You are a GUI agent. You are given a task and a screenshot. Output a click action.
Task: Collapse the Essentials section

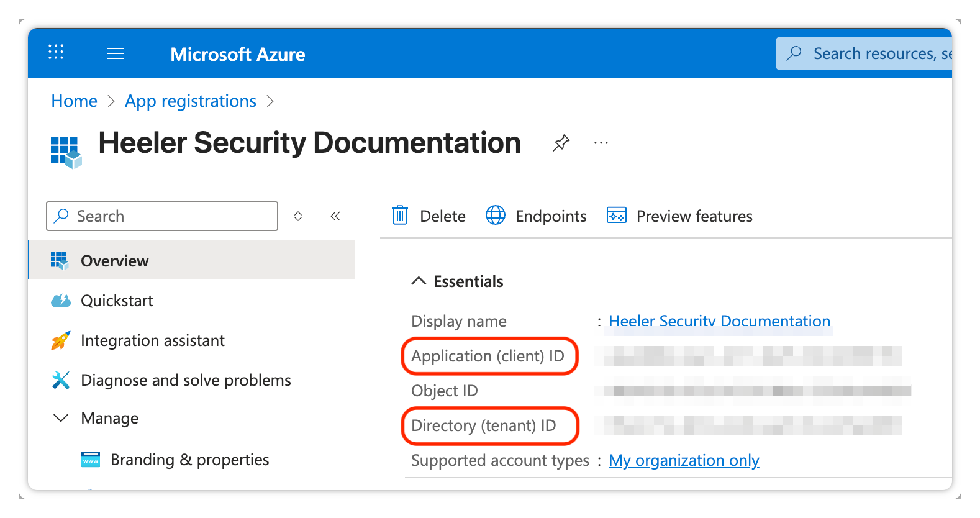(419, 281)
